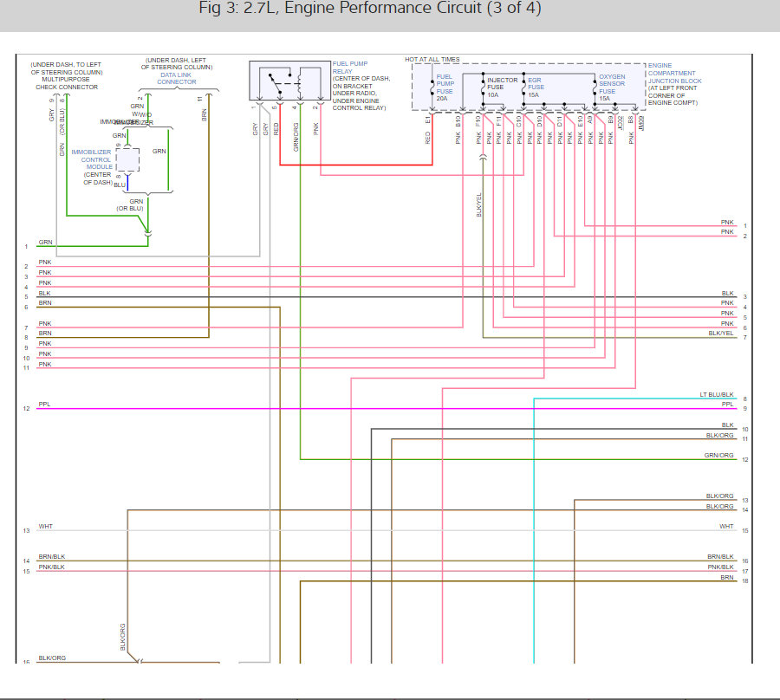Click the WHT wire label on left
780x700 pixels.
[45, 527]
